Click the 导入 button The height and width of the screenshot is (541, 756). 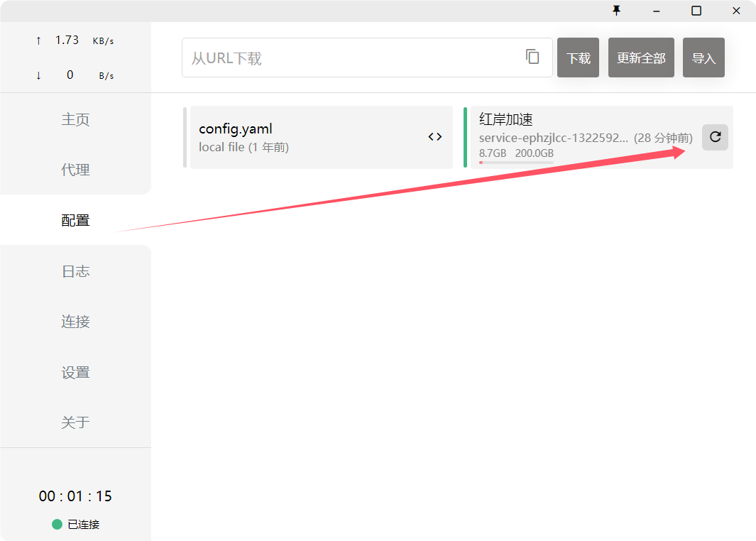(703, 58)
